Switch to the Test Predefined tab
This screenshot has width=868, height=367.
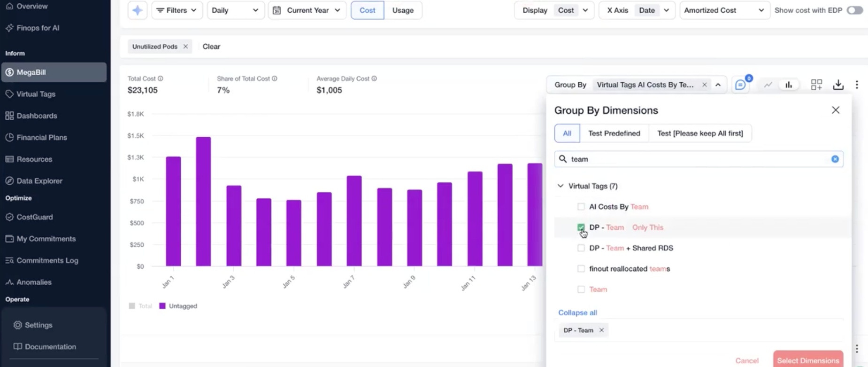pos(614,133)
